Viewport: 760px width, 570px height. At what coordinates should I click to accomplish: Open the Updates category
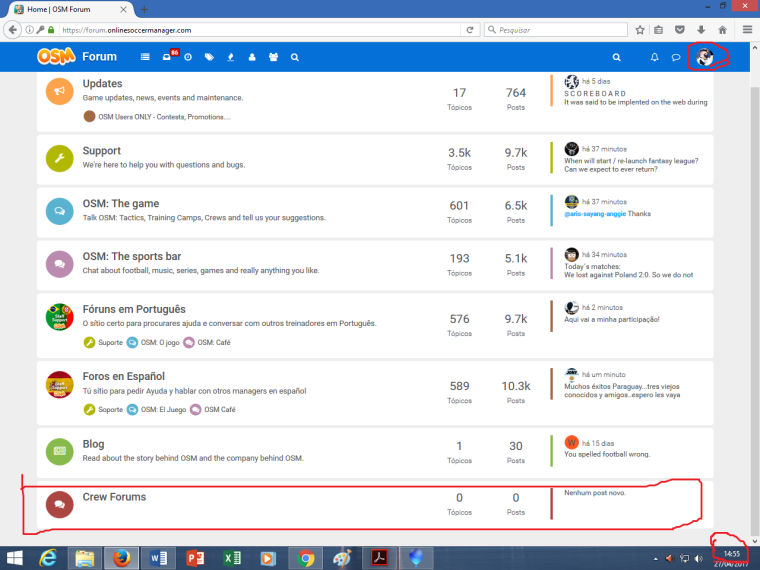102,83
